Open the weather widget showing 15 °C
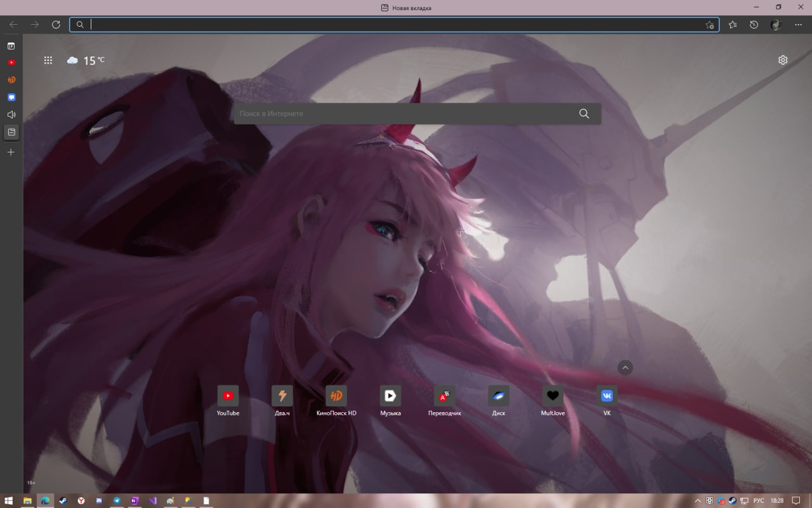Viewport: 812px width, 508px height. tap(86, 60)
